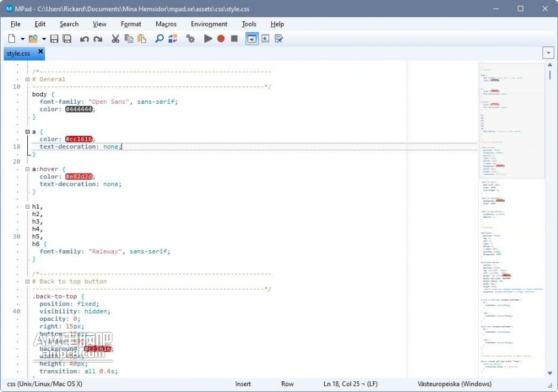Click the Open file folder icon
The width and height of the screenshot is (558, 392).
point(33,39)
